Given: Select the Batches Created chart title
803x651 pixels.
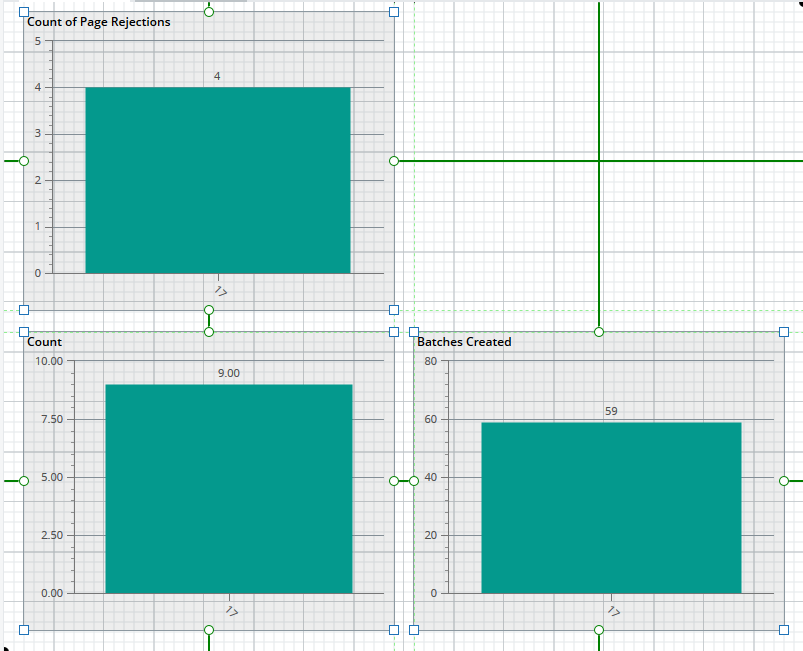Looking at the screenshot, I should click(x=464, y=342).
